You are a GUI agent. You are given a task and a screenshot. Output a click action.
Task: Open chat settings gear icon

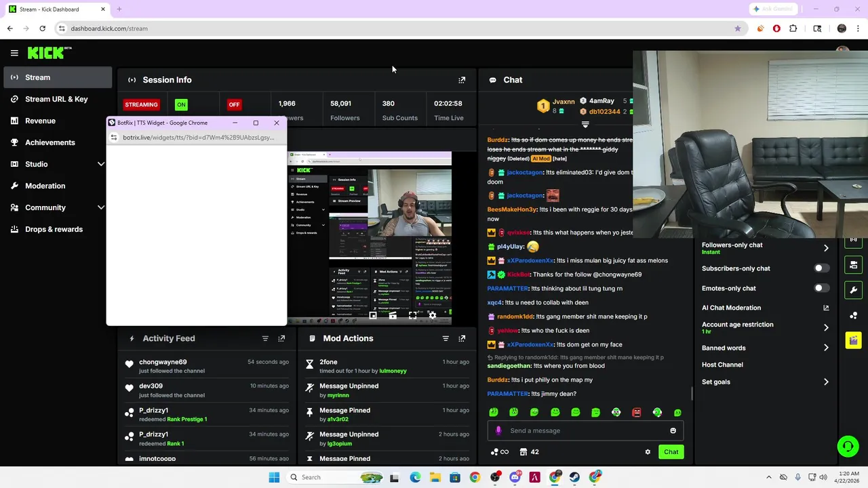[x=648, y=452]
